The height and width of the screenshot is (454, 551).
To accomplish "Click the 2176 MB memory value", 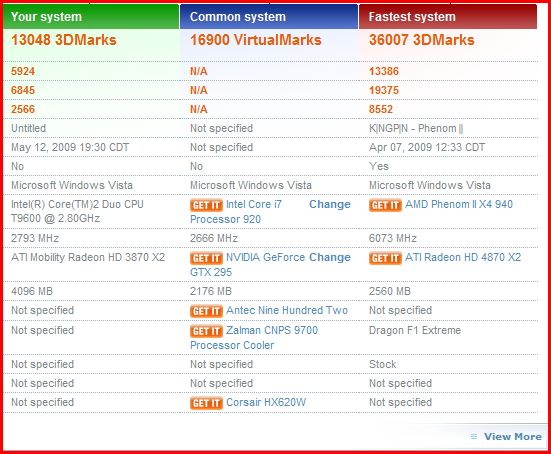I will tap(211, 291).
